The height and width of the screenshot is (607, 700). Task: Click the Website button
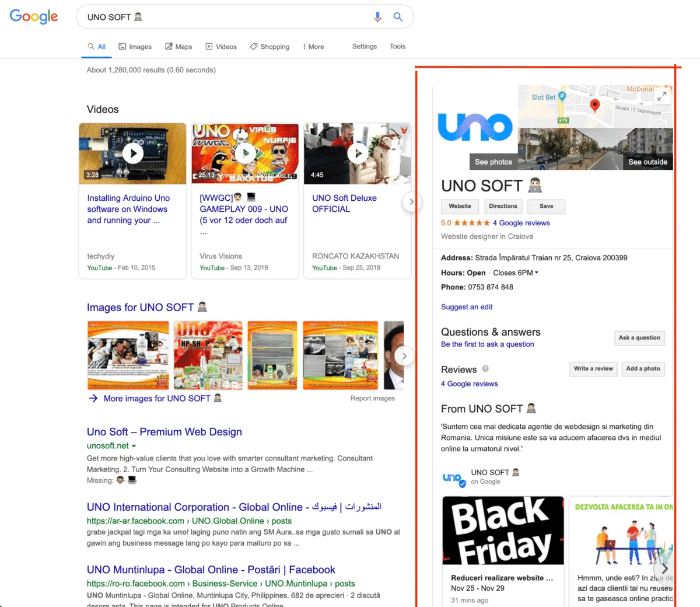460,206
